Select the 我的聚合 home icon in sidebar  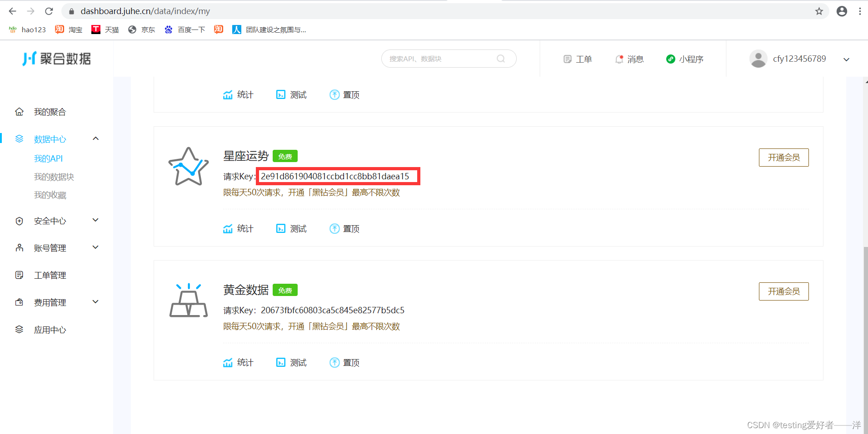click(x=19, y=111)
